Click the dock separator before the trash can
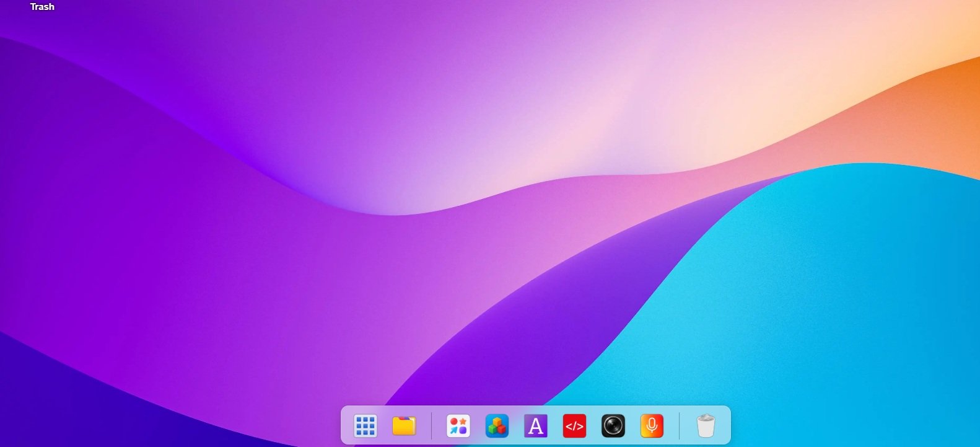This screenshot has height=447, width=980. click(679, 426)
